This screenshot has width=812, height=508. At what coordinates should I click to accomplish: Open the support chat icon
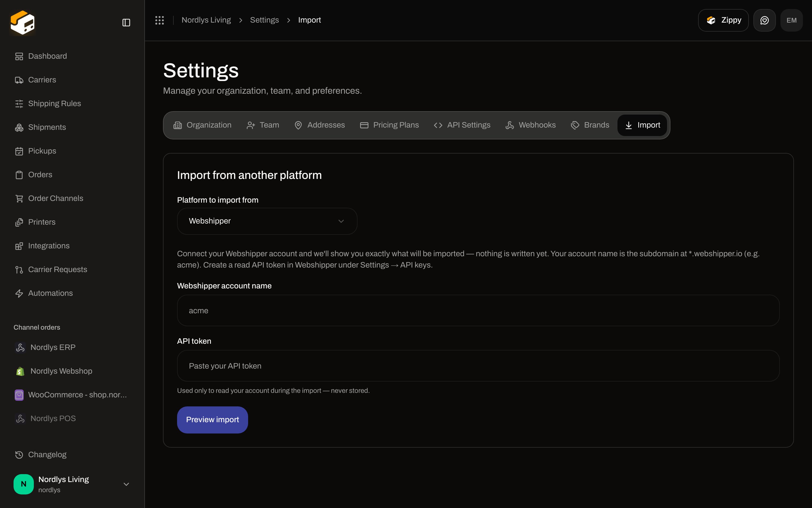tap(764, 20)
